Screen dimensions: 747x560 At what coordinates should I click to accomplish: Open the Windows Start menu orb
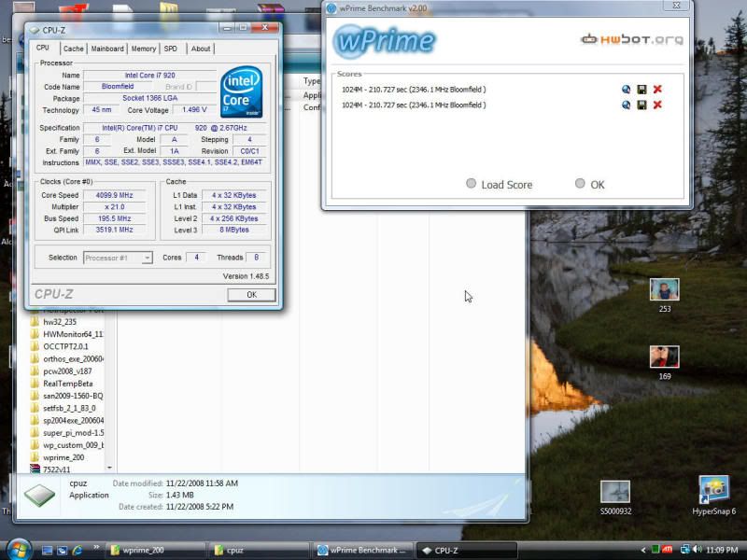[x=19, y=550]
